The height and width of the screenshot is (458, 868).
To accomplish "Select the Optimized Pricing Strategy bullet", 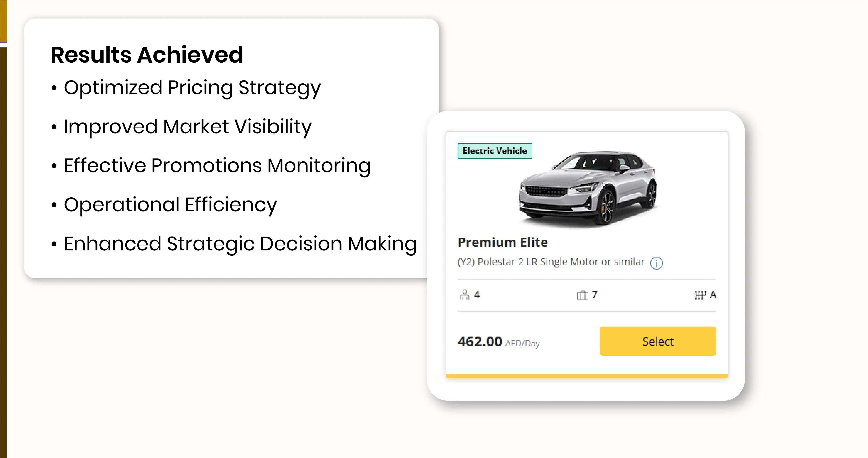I will click(x=192, y=88).
